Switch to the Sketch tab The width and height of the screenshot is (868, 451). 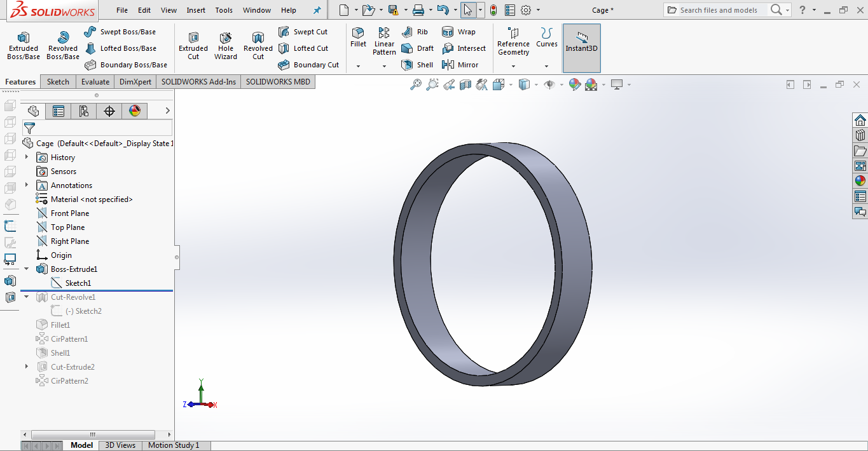(x=58, y=81)
